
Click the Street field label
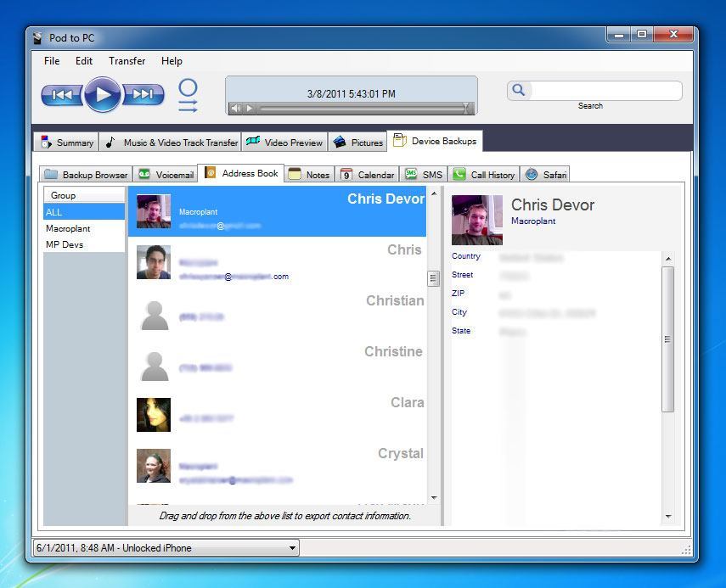[462, 275]
